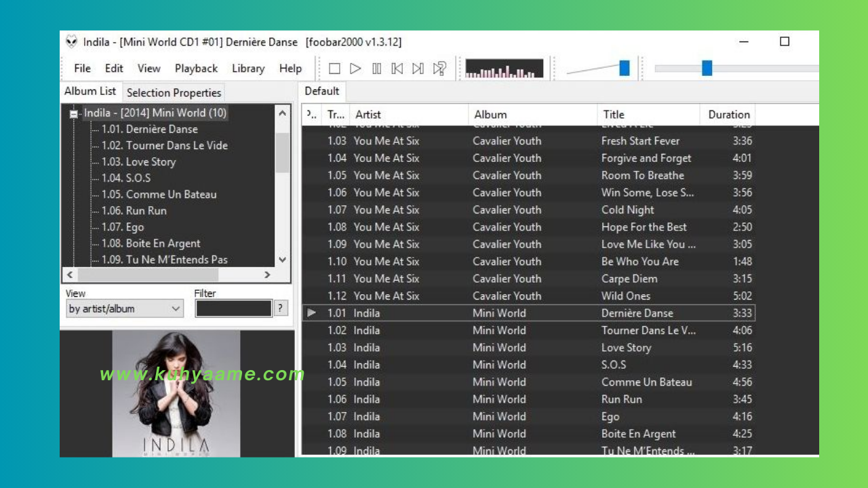The image size is (868, 488).
Task: Click duration 3:56 of Win Some, Lose S...
Action: tap(742, 192)
